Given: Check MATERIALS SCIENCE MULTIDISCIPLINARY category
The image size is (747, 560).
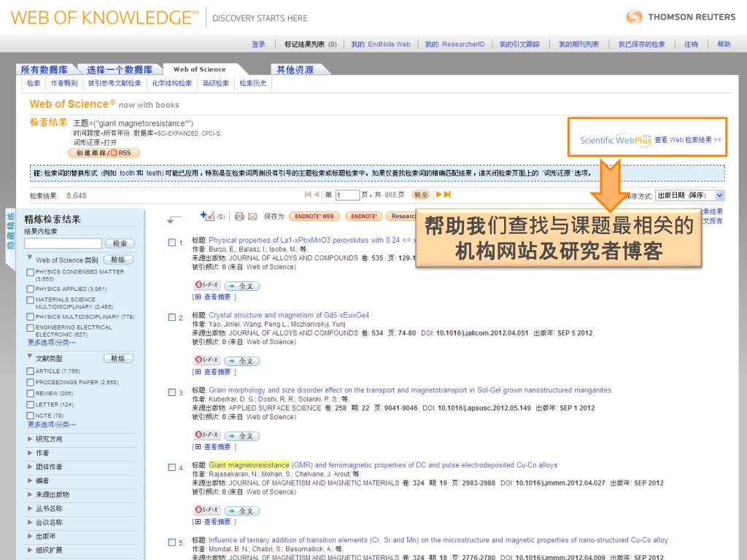Looking at the screenshot, I should (x=31, y=300).
